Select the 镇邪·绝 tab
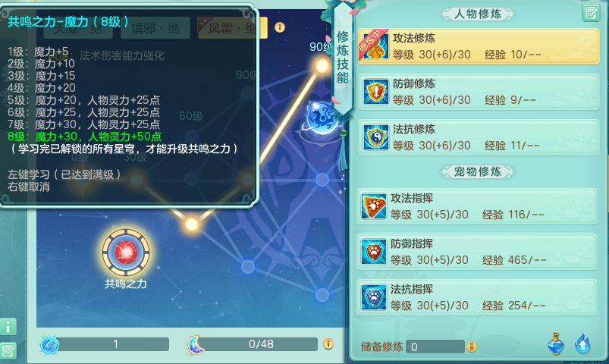Viewport: 609px width, 364px height. click(155, 27)
